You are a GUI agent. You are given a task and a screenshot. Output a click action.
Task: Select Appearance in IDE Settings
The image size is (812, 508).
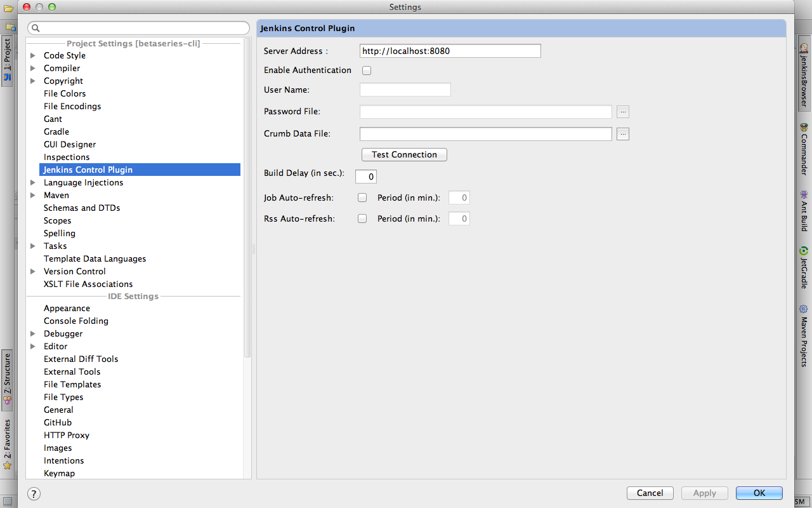point(67,308)
